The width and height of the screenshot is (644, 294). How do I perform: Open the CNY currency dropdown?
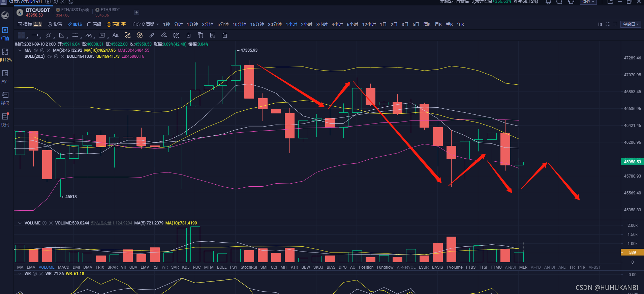(588, 2)
